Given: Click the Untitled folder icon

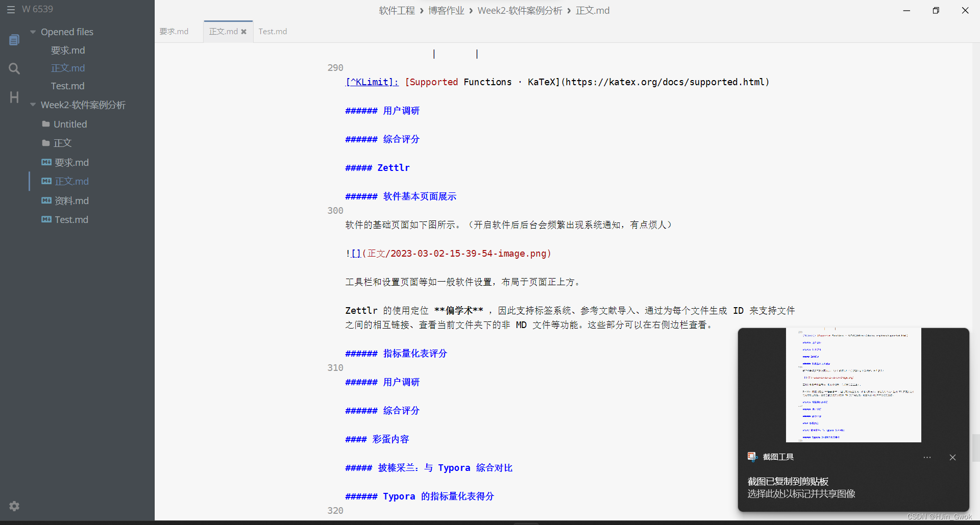Looking at the screenshot, I should click(46, 124).
